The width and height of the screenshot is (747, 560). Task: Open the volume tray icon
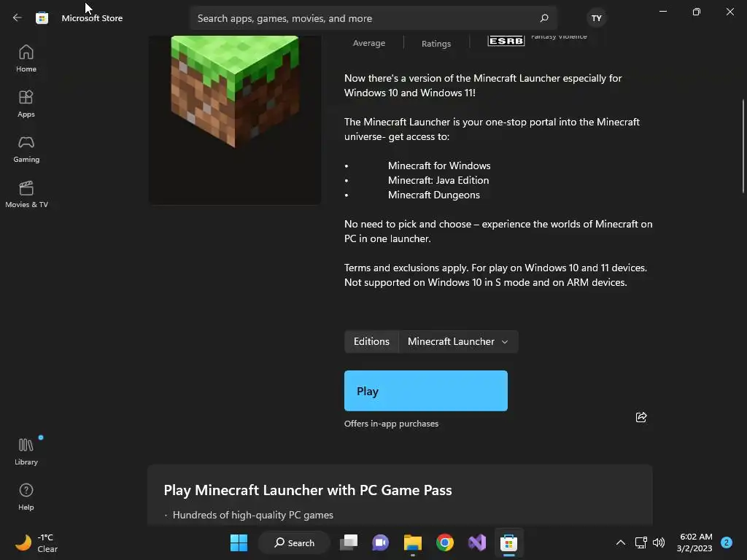(659, 542)
